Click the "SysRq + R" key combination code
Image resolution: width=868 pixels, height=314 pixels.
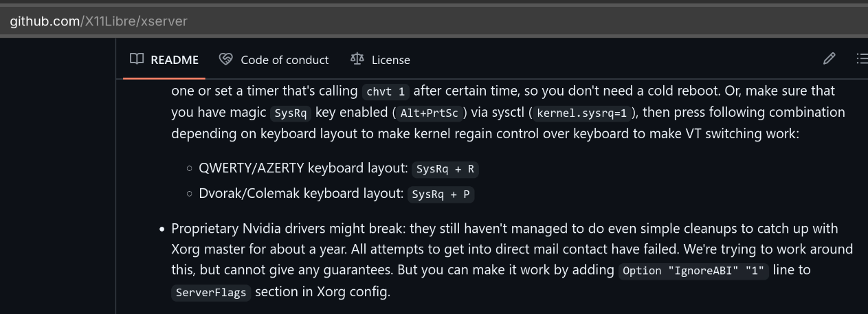[445, 169]
